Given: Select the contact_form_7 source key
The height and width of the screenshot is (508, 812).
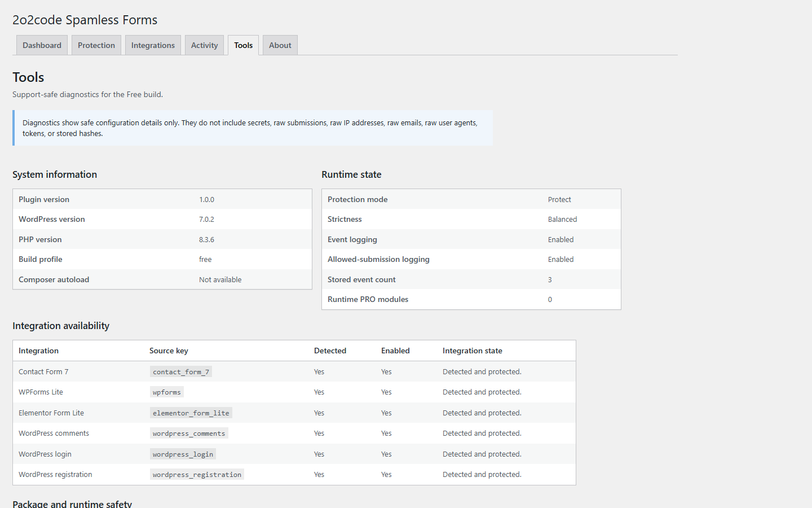Looking at the screenshot, I should [181, 372].
